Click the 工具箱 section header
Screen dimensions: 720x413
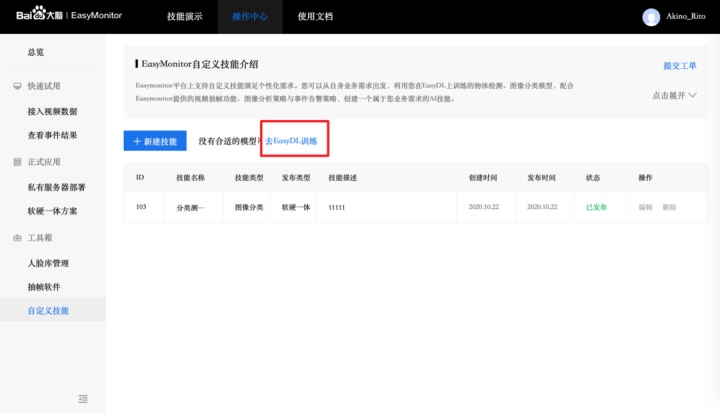40,238
